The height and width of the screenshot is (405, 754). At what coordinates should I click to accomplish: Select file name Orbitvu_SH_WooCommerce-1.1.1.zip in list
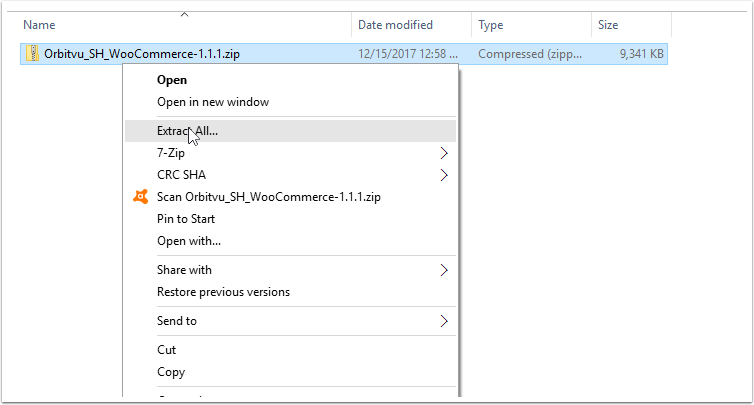[x=142, y=54]
